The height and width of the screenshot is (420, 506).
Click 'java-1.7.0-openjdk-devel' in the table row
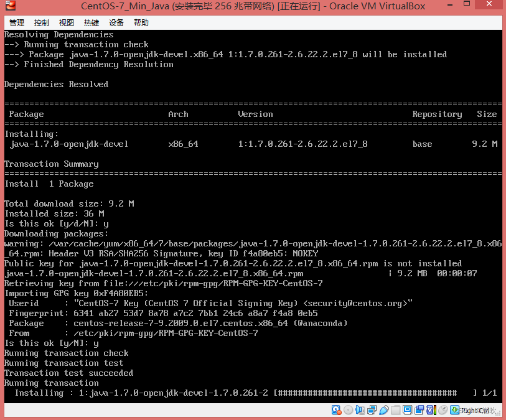68,144
